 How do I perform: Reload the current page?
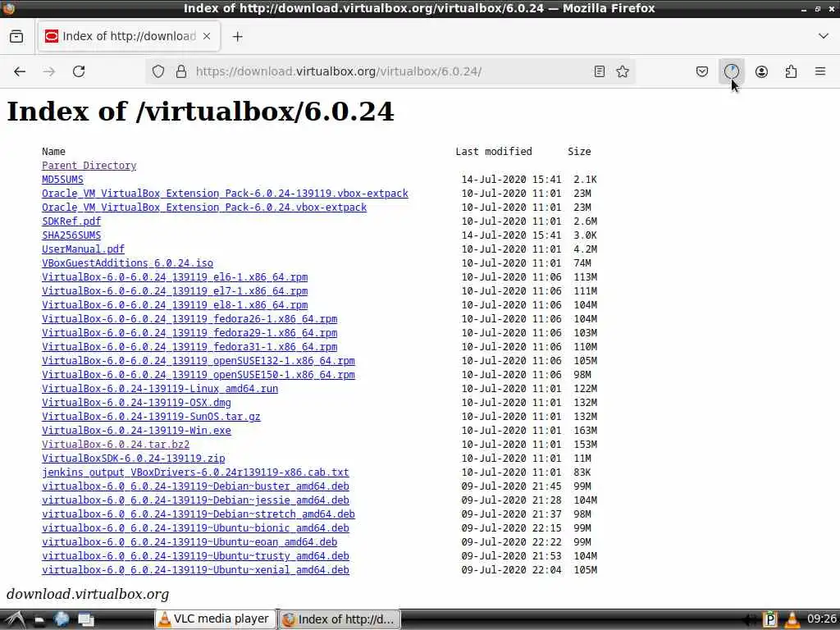click(x=79, y=71)
